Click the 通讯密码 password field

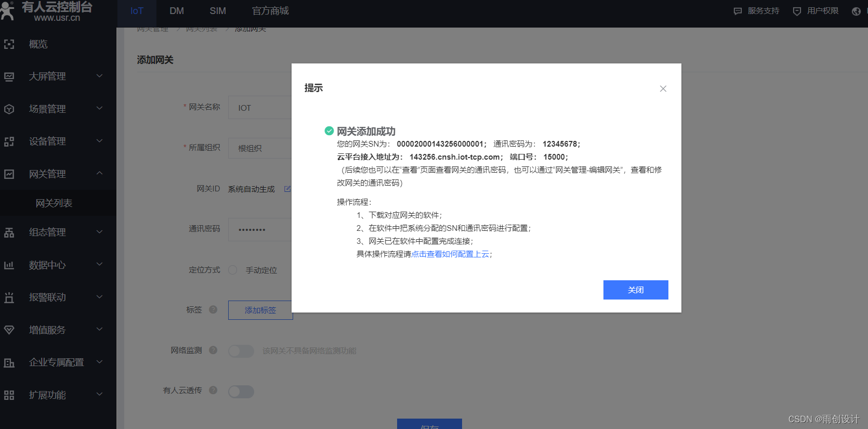pyautogui.click(x=260, y=229)
